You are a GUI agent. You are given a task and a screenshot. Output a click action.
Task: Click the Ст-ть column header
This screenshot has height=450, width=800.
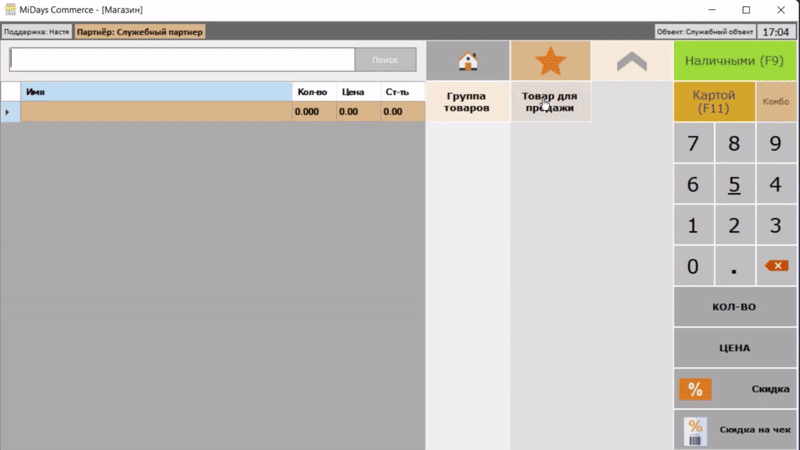(403, 92)
